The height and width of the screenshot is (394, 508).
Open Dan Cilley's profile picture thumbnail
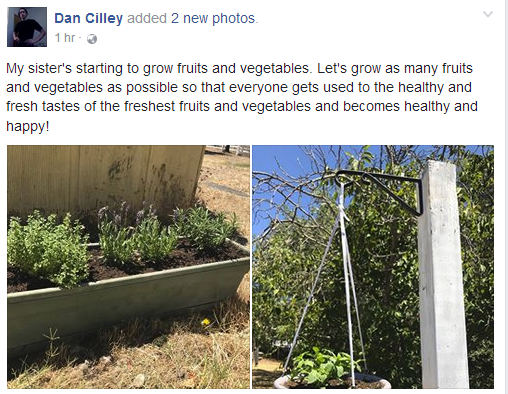coord(27,27)
